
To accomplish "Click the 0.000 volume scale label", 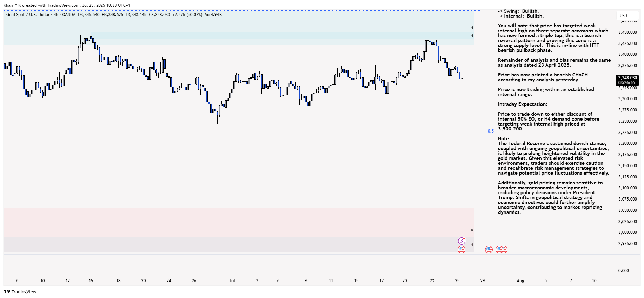I will pyautogui.click(x=623, y=271).
